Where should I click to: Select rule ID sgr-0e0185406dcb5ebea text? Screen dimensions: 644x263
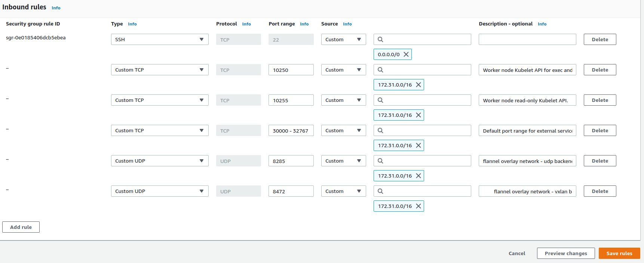tap(36, 38)
